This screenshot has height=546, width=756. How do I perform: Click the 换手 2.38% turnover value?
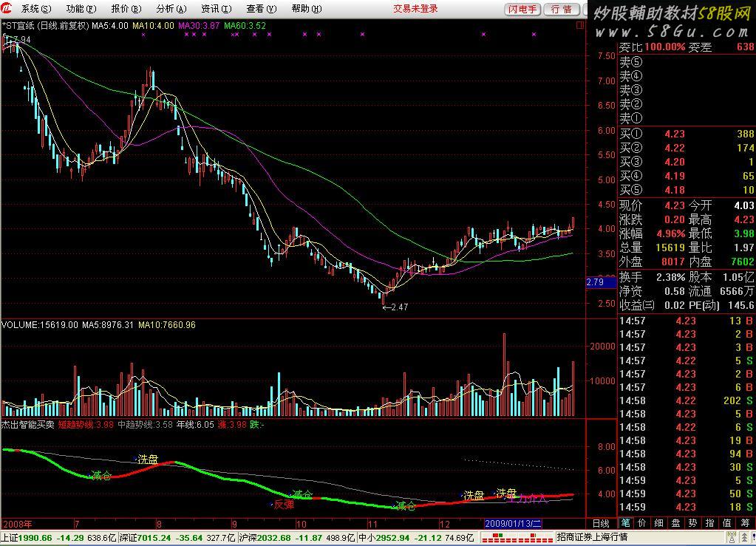click(670, 277)
